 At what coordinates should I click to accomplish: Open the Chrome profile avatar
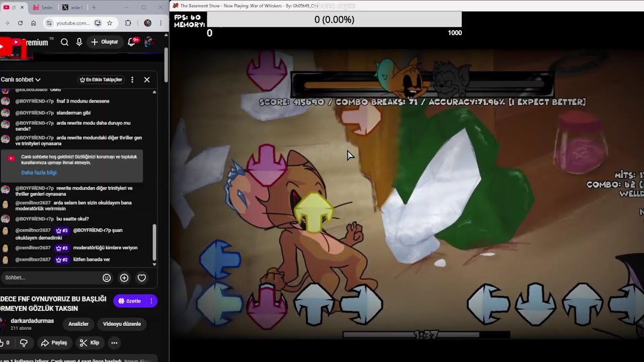pos(147,23)
